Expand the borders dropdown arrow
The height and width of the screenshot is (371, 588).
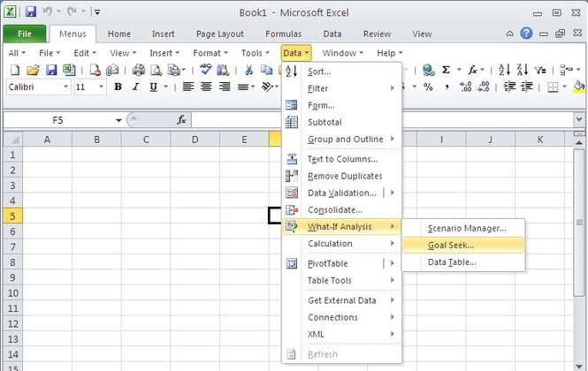(x=564, y=87)
